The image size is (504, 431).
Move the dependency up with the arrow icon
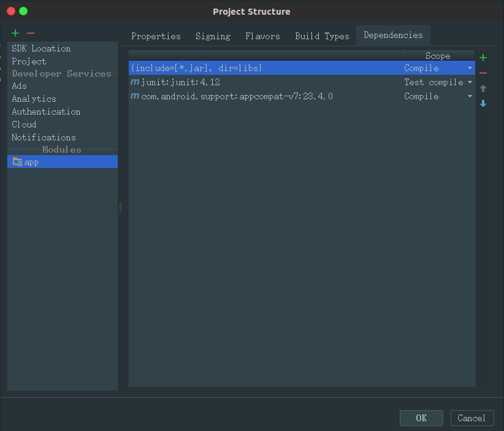[483, 88]
